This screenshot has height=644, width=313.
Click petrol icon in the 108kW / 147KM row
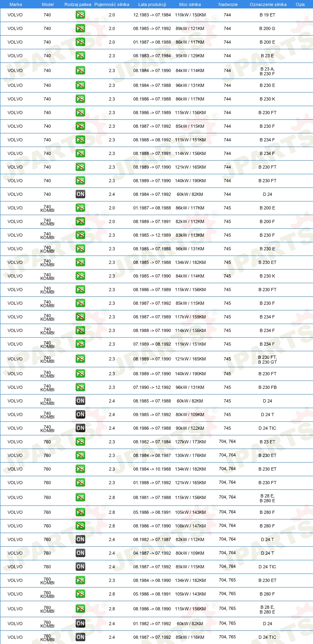(80, 526)
